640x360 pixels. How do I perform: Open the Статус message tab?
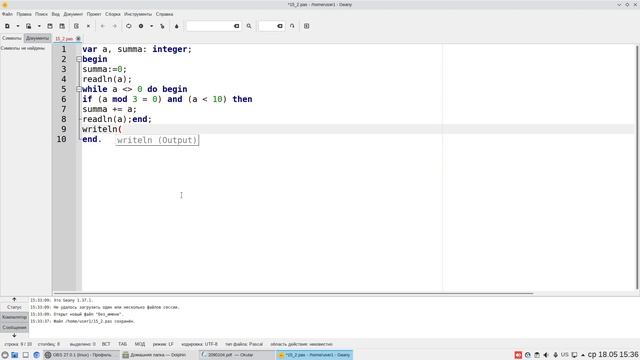[14, 307]
